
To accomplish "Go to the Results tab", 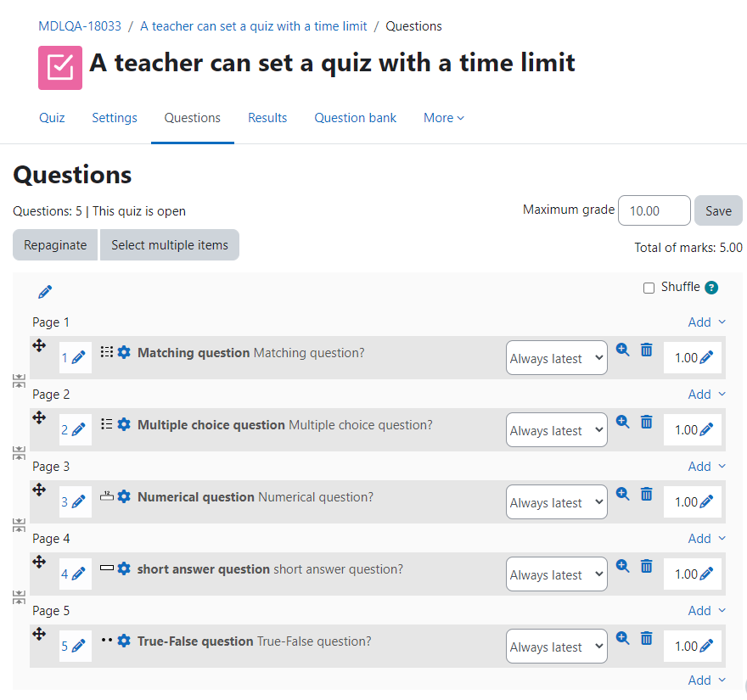I will (x=267, y=118).
